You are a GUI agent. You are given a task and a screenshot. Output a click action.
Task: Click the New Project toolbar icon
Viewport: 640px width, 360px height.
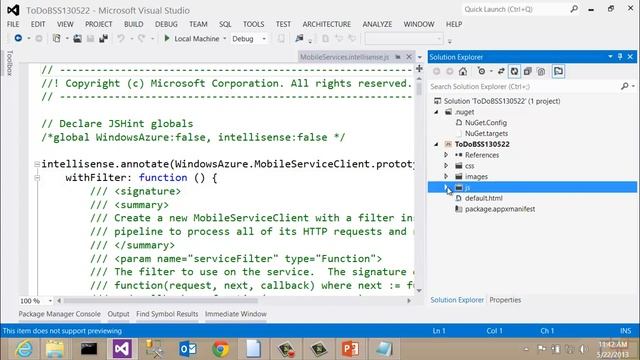coord(56,38)
